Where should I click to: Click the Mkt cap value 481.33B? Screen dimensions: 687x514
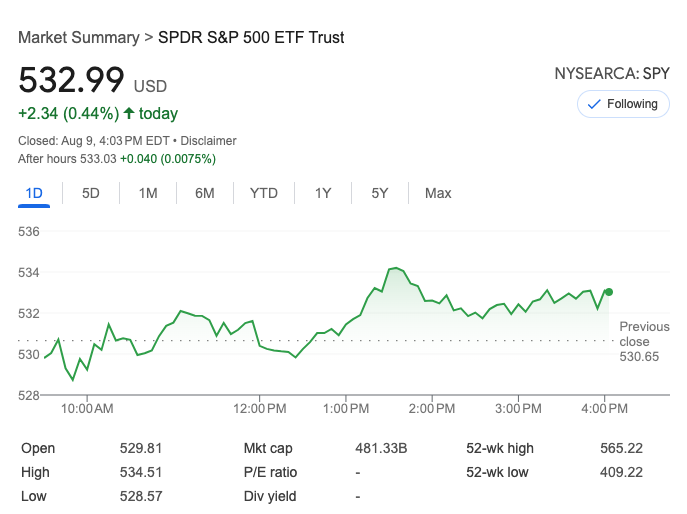point(381,448)
